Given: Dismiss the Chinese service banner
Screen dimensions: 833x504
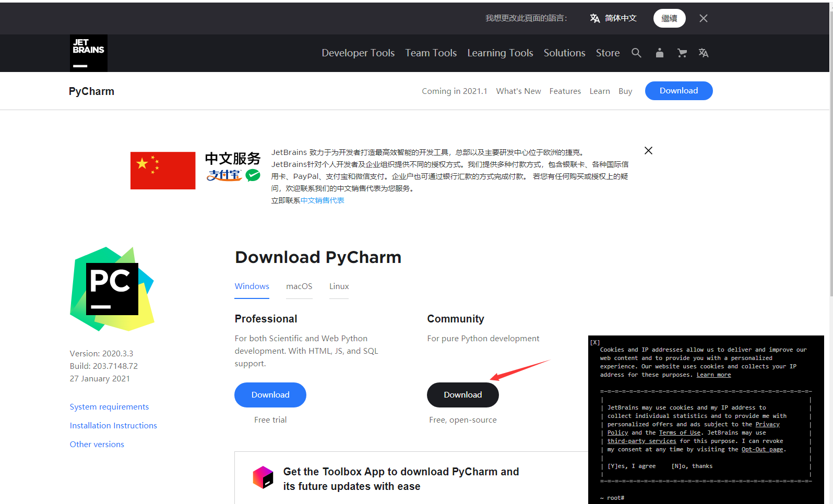Looking at the screenshot, I should (x=648, y=151).
